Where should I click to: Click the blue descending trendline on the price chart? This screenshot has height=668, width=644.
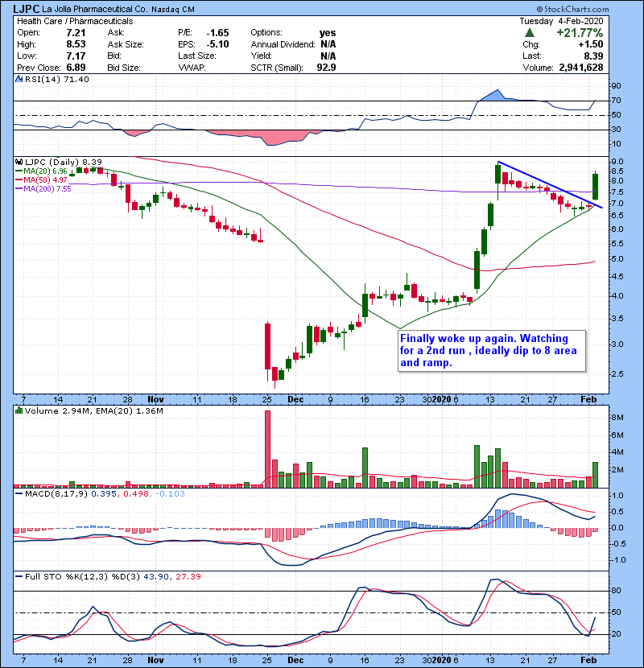tap(550, 185)
